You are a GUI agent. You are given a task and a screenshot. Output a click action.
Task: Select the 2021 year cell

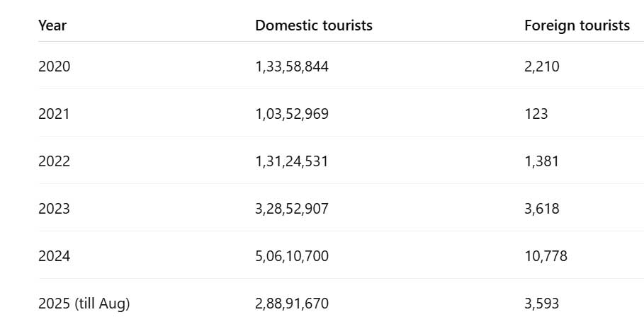point(54,114)
